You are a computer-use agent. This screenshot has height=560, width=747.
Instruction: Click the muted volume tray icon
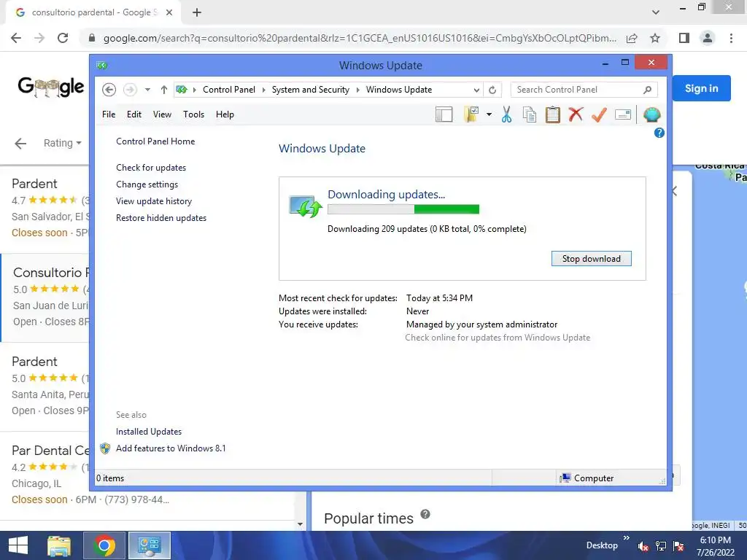[643, 546]
